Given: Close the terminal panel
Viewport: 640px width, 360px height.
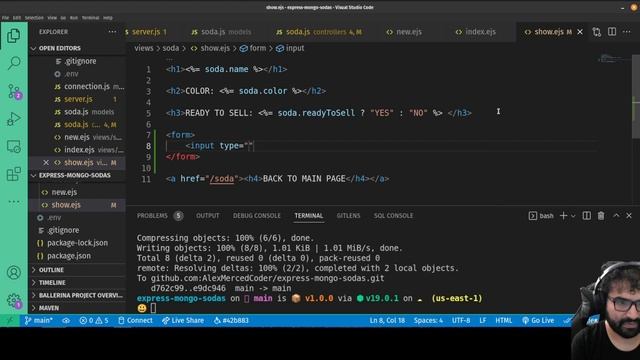Looking at the screenshot, I should [629, 216].
